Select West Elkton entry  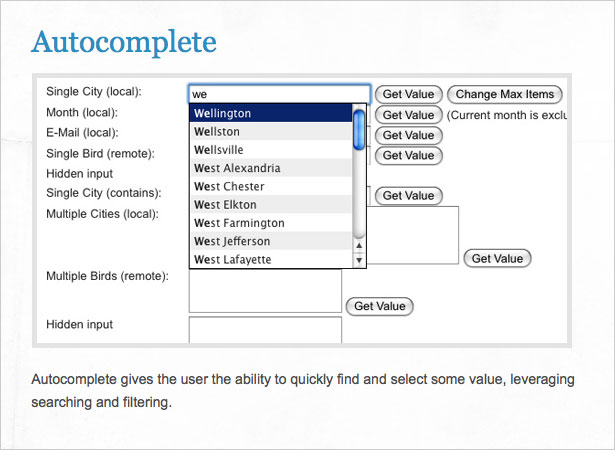coord(271,204)
